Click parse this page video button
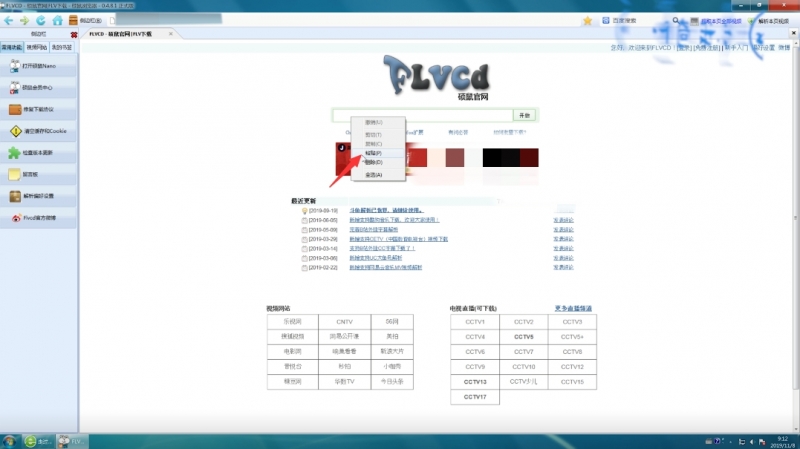Viewport: 800px width, 449px height. 769,21
